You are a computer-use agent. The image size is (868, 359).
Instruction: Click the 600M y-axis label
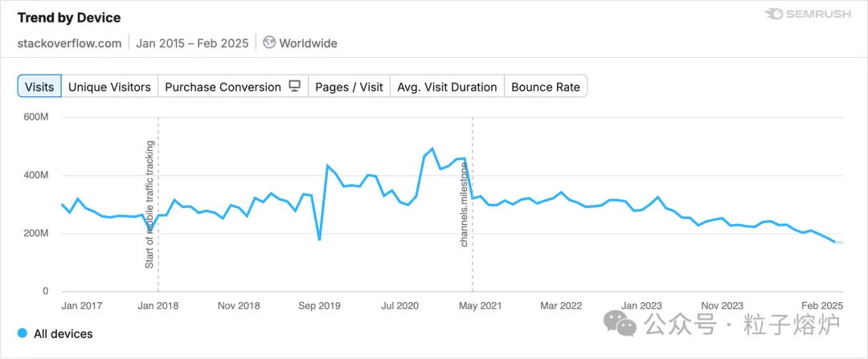point(35,118)
